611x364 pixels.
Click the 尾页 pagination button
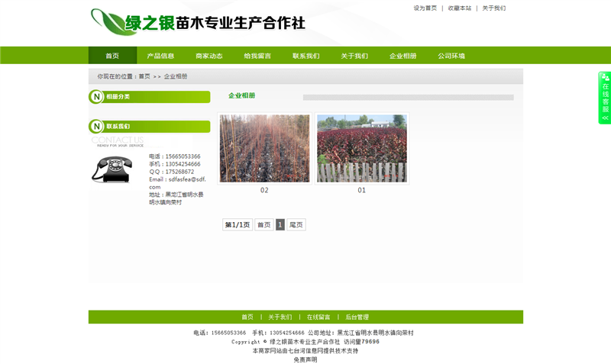[296, 225]
